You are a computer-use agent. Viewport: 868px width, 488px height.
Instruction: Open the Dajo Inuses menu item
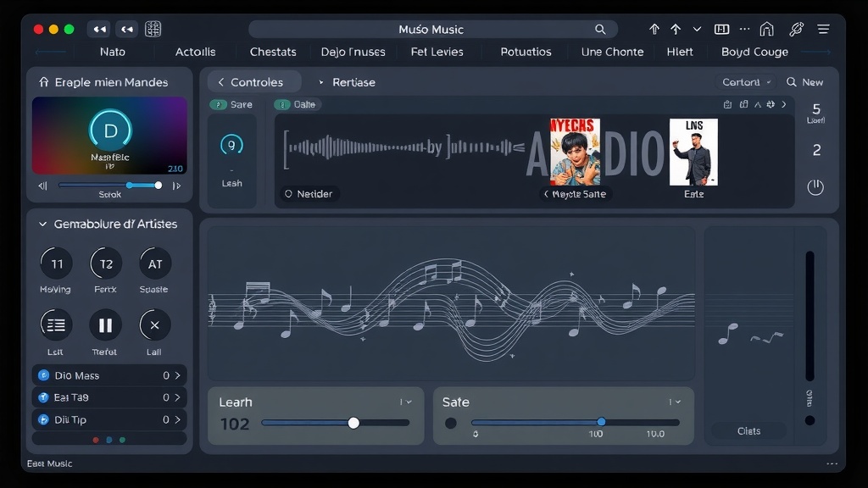[x=353, y=52]
